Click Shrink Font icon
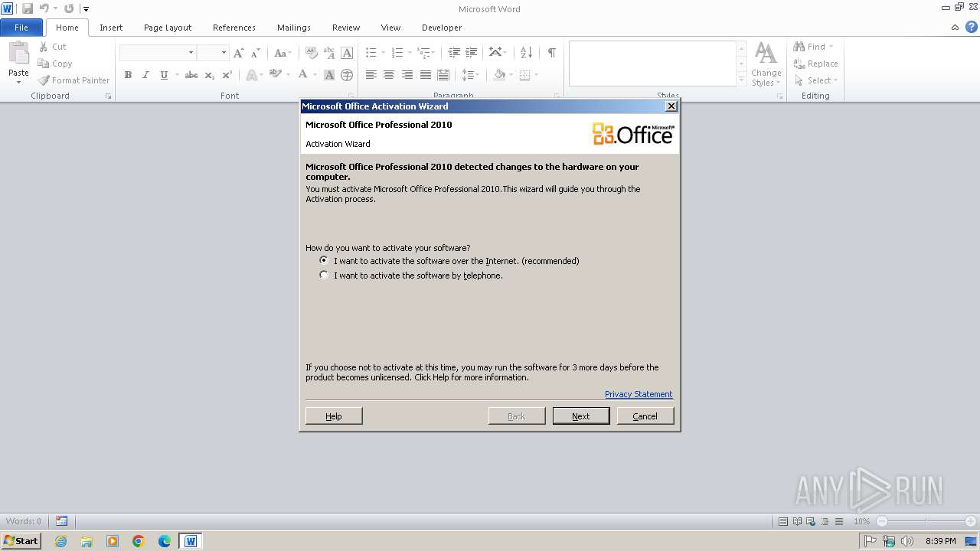Image resolution: width=980 pixels, height=551 pixels. tap(255, 53)
